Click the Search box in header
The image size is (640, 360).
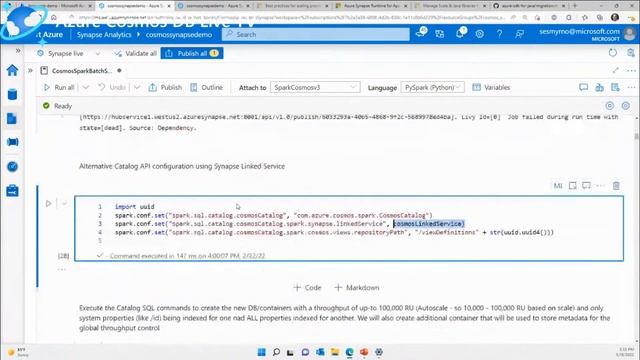(x=316, y=34)
